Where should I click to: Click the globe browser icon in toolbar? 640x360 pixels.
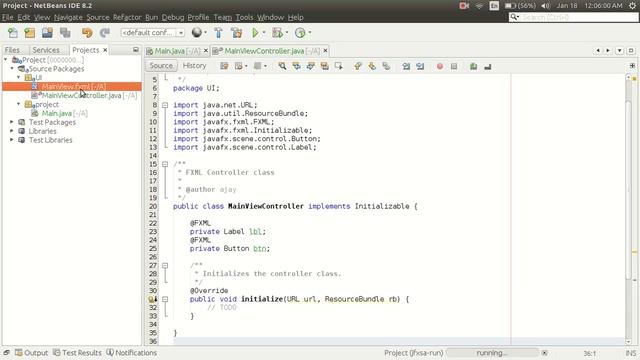197,32
